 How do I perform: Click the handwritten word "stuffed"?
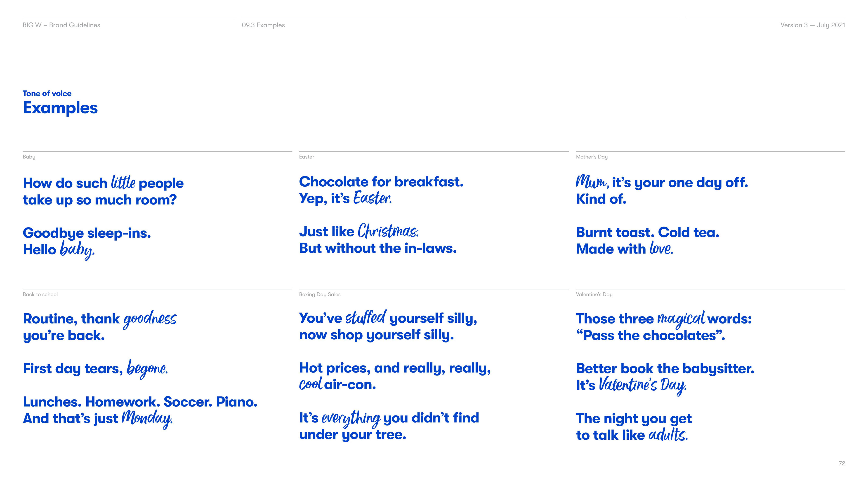[x=366, y=318]
